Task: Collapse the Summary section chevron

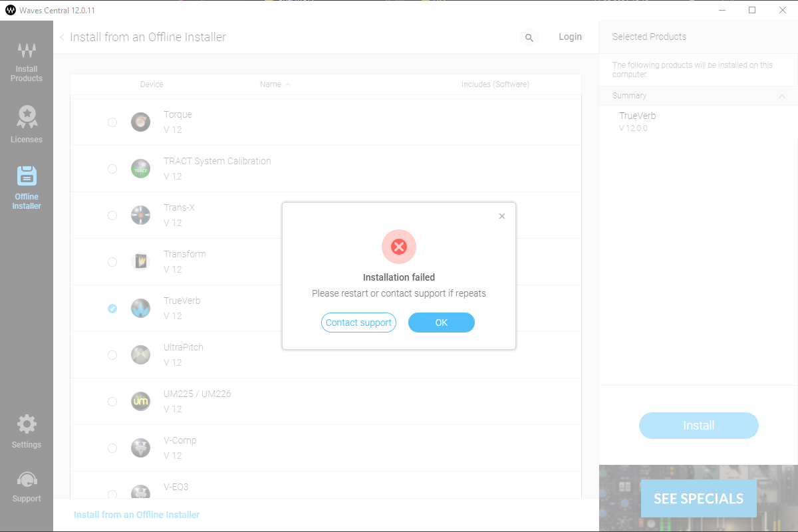Action: coord(782,96)
